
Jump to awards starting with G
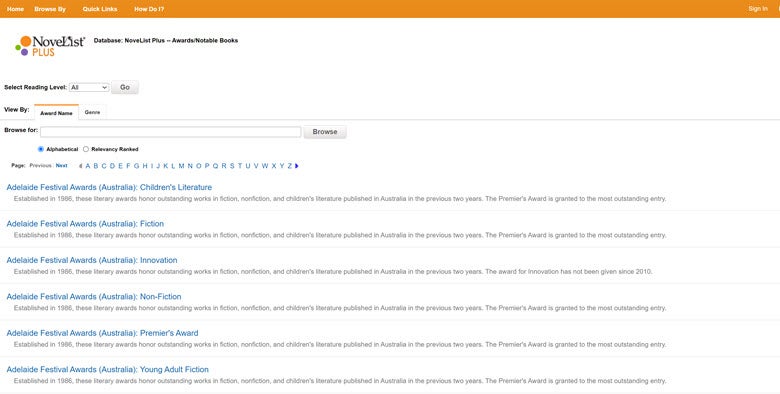(136, 166)
